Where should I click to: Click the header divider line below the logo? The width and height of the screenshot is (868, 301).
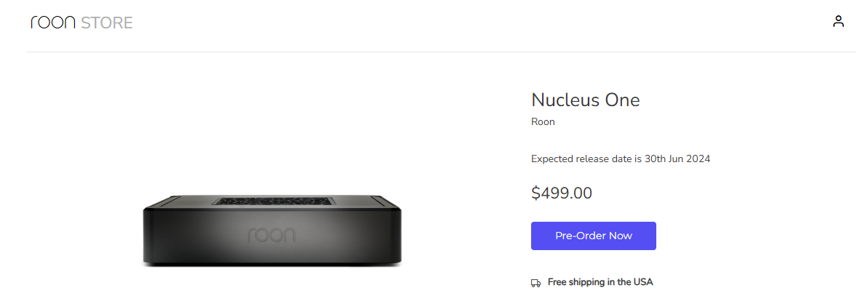pos(441,52)
